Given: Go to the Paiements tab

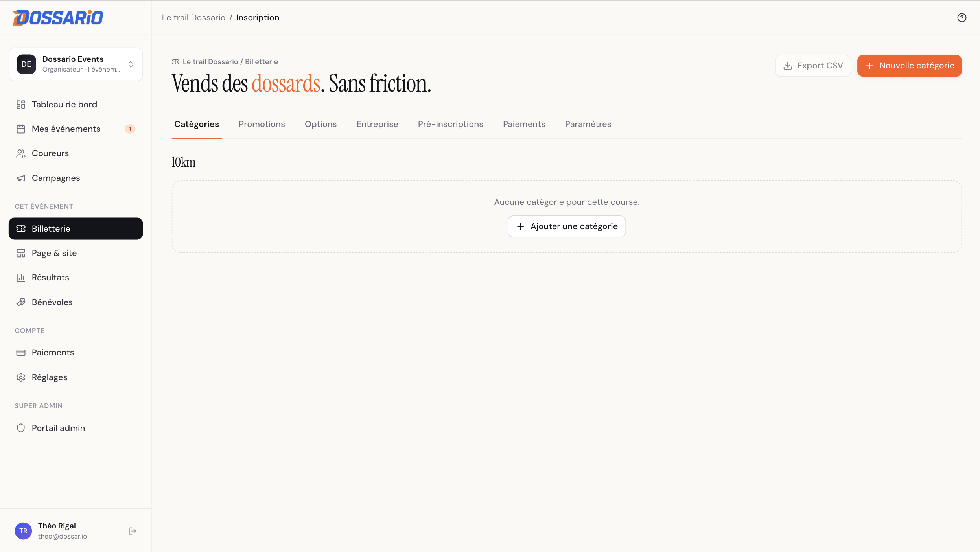Looking at the screenshot, I should click(x=524, y=124).
